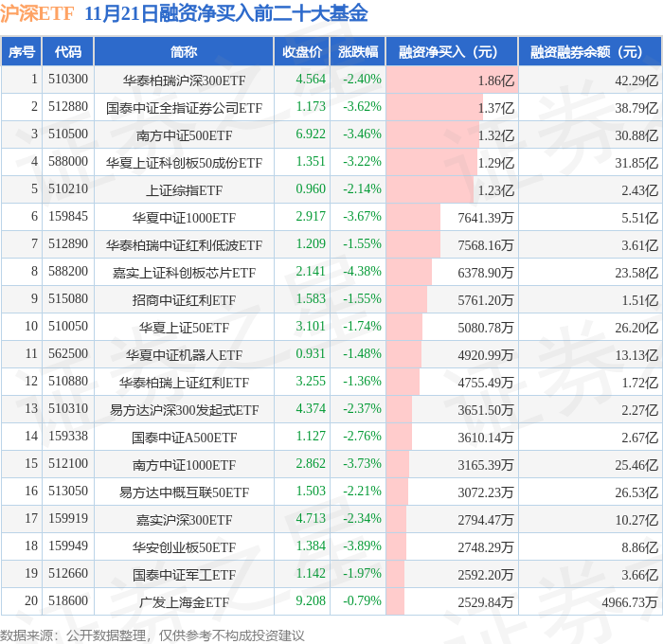
Task: Click the 5080.78万 net buy value
Action: 485,328
